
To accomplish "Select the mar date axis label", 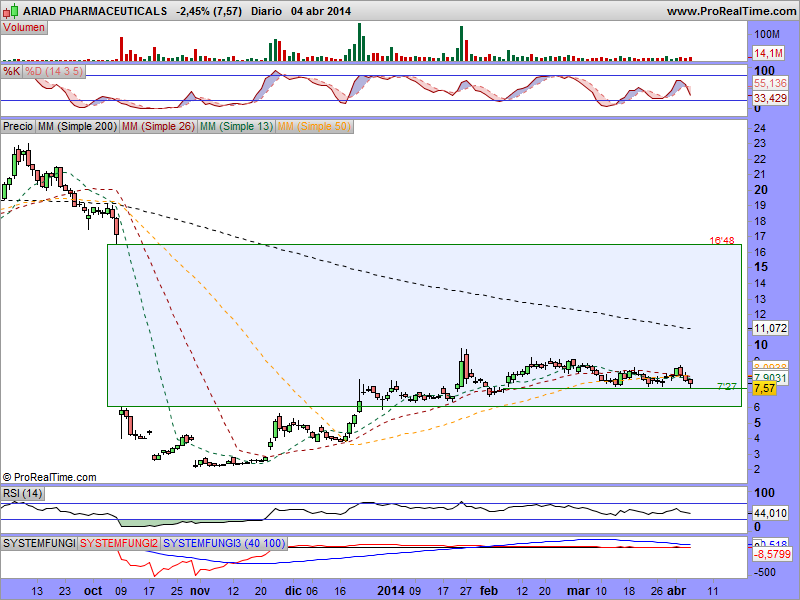I will pyautogui.click(x=578, y=591).
